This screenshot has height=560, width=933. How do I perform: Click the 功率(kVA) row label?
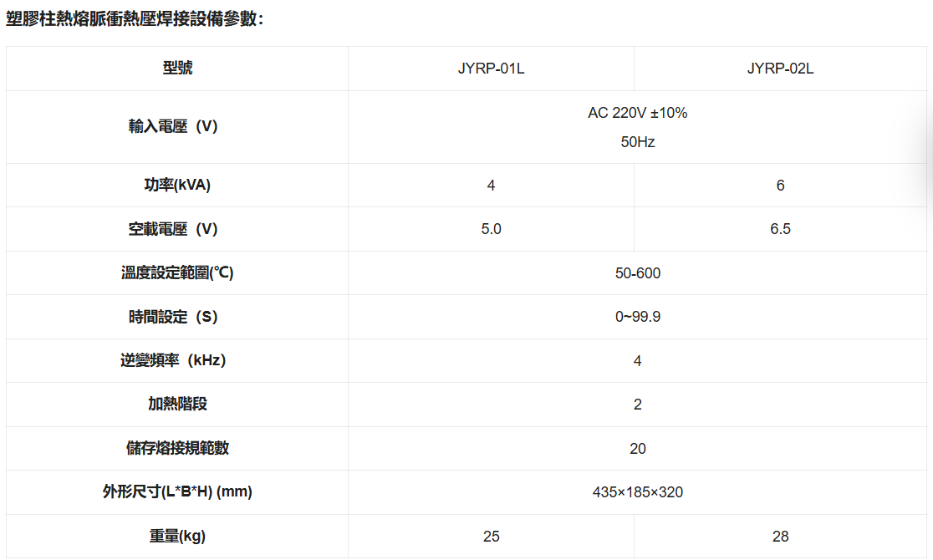(177, 186)
